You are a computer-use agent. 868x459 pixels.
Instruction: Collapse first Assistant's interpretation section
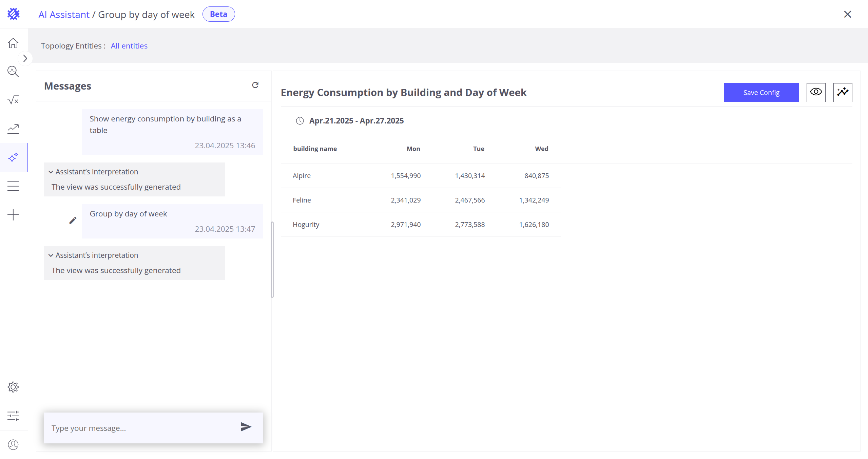tap(51, 172)
